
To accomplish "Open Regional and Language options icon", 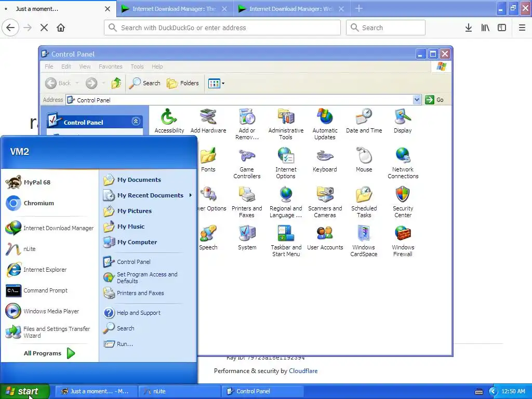I will coord(286,202).
